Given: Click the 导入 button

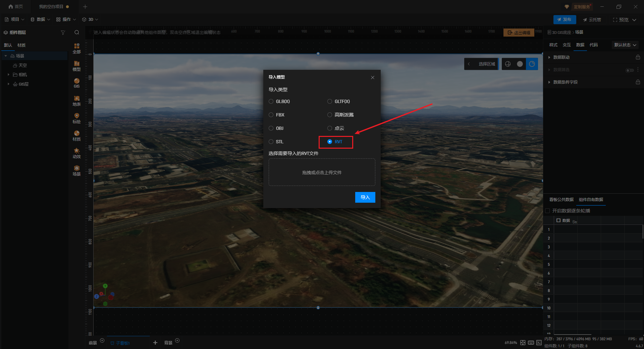Looking at the screenshot, I should coord(365,197).
